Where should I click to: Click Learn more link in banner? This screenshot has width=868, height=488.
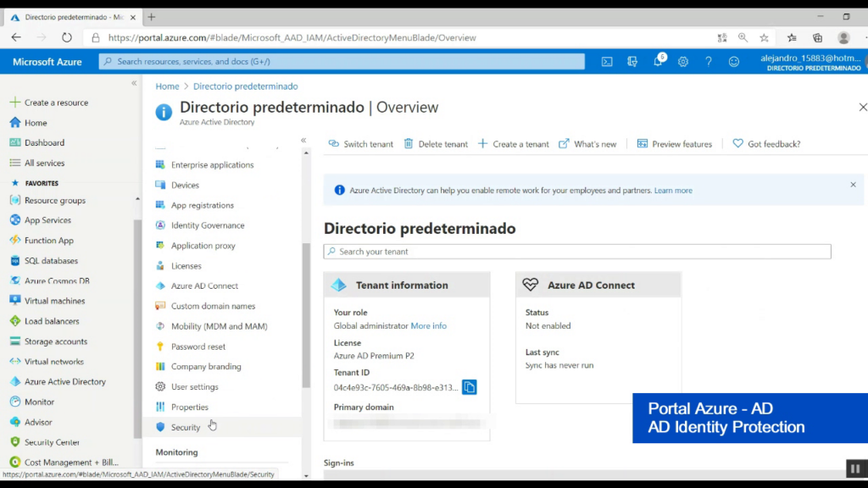(x=673, y=191)
